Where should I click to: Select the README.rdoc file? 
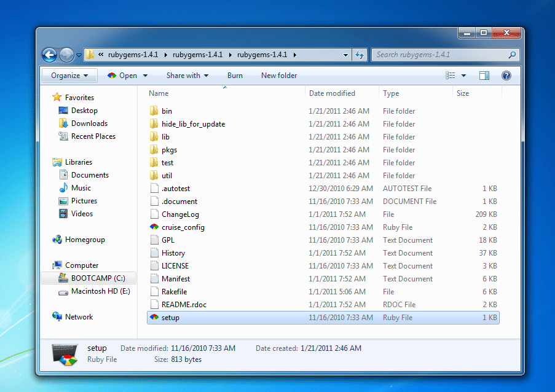[x=323, y=305]
